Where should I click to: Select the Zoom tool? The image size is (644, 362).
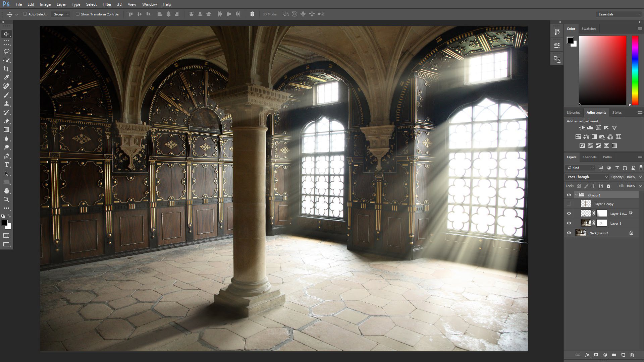(x=6, y=199)
